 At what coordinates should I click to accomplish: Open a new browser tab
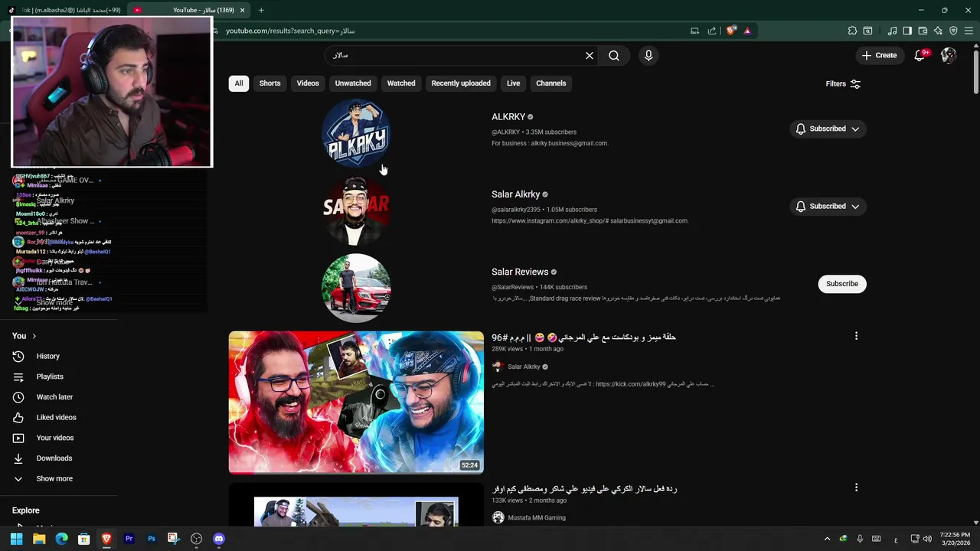[261, 10]
